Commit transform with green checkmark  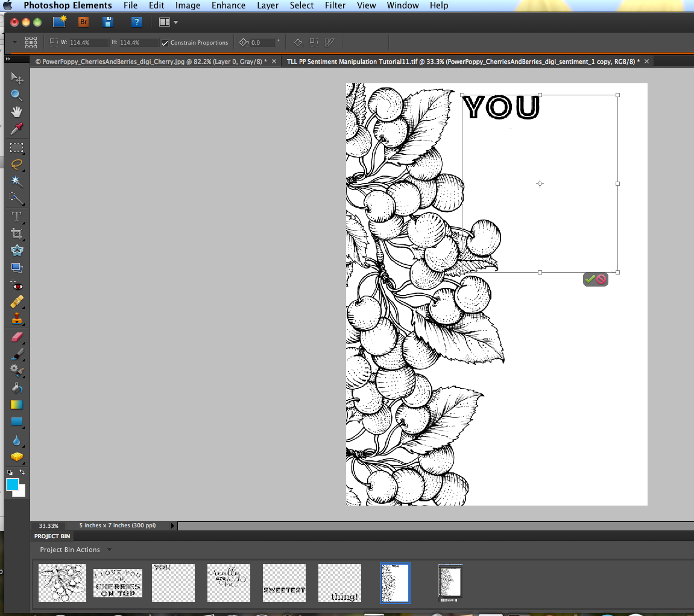(590, 279)
